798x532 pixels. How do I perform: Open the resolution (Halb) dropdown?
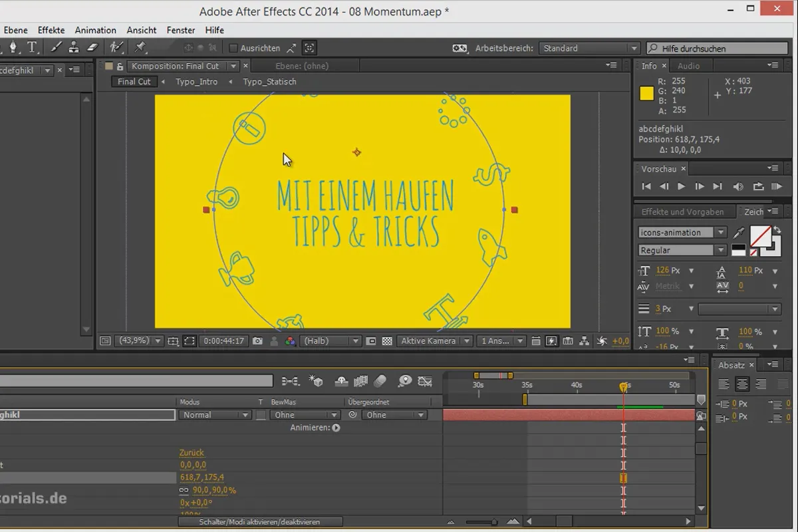coord(331,341)
